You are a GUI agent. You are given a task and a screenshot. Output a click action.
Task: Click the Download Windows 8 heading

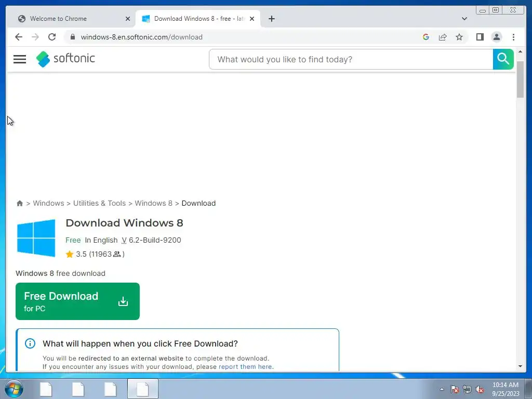pyautogui.click(x=124, y=223)
